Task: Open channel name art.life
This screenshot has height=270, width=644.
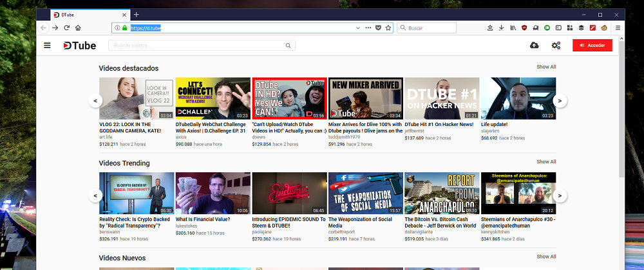Action: click(106, 137)
